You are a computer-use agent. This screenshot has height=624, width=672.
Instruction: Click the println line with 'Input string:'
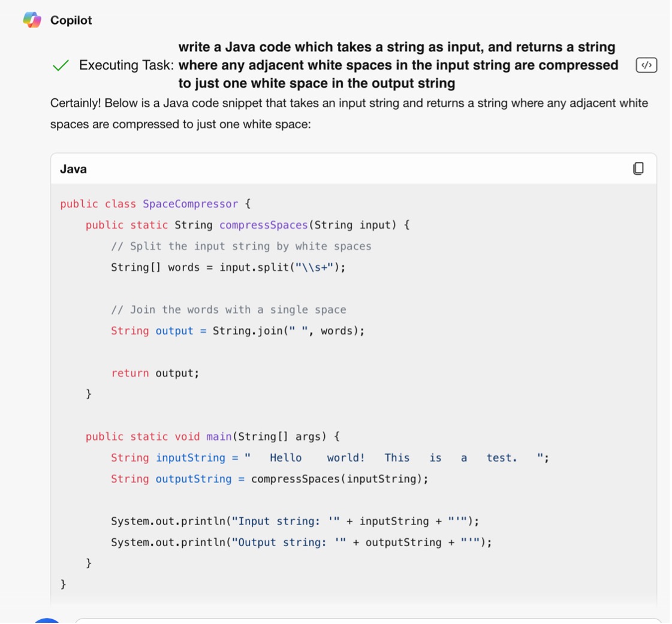295,521
